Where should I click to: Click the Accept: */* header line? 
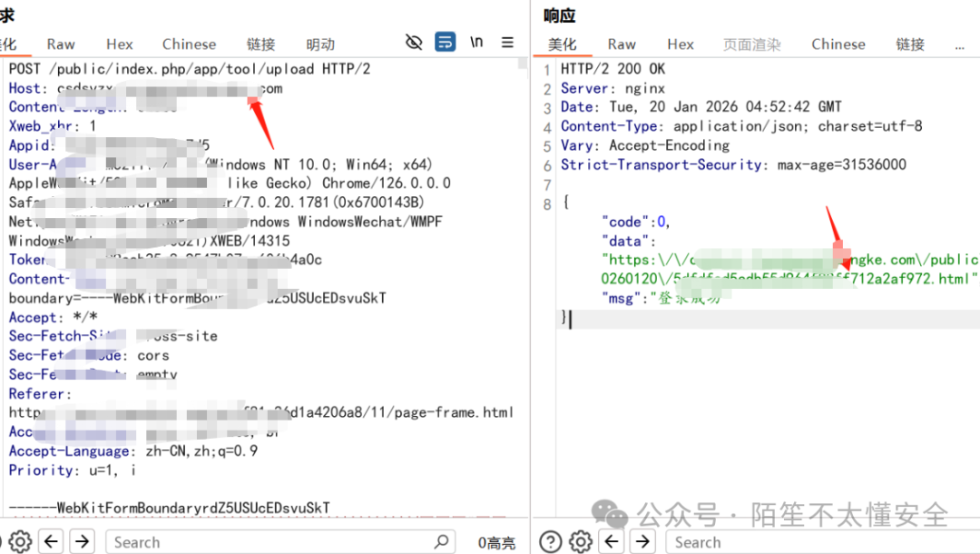coord(54,317)
